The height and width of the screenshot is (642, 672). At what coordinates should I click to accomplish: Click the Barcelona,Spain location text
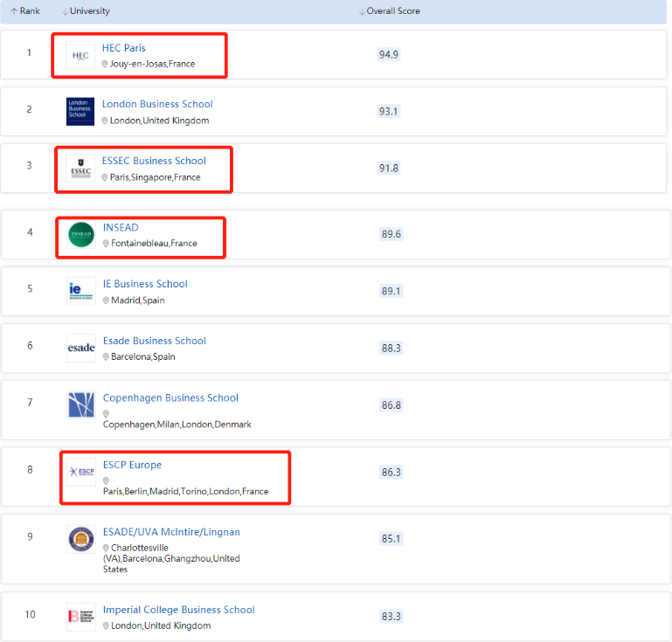(x=142, y=356)
